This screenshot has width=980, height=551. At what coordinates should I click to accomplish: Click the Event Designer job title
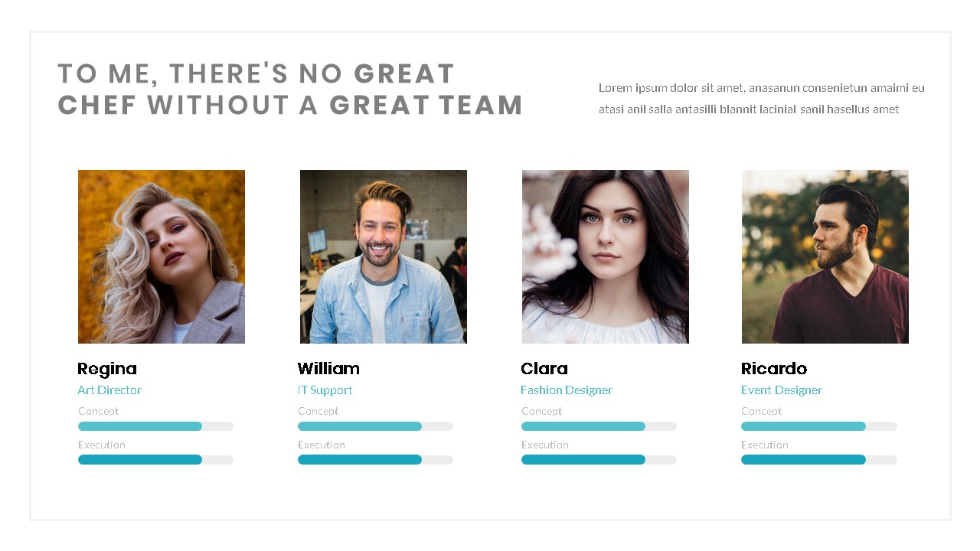(x=781, y=390)
